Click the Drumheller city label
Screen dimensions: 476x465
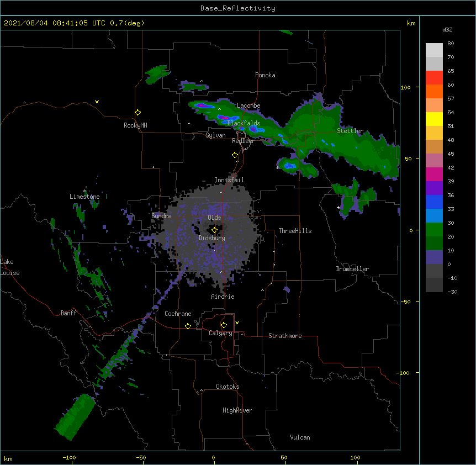[352, 269]
